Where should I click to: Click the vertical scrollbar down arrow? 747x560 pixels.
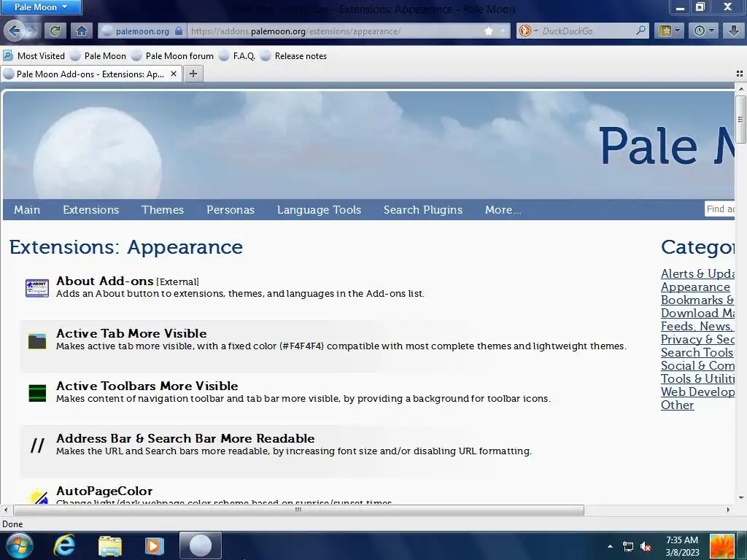click(x=740, y=497)
